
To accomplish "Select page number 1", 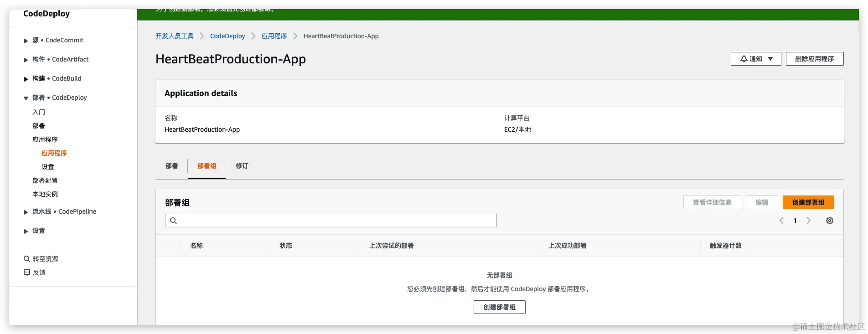I will coord(795,221).
